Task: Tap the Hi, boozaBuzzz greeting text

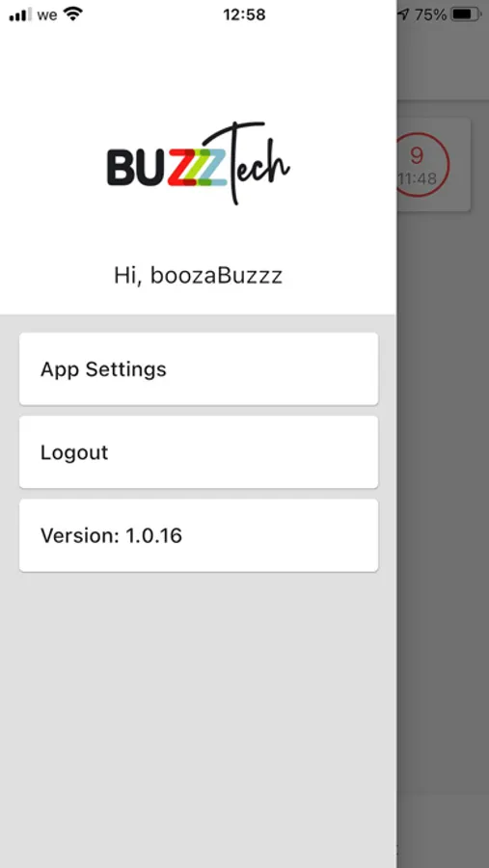Action: pos(199,275)
